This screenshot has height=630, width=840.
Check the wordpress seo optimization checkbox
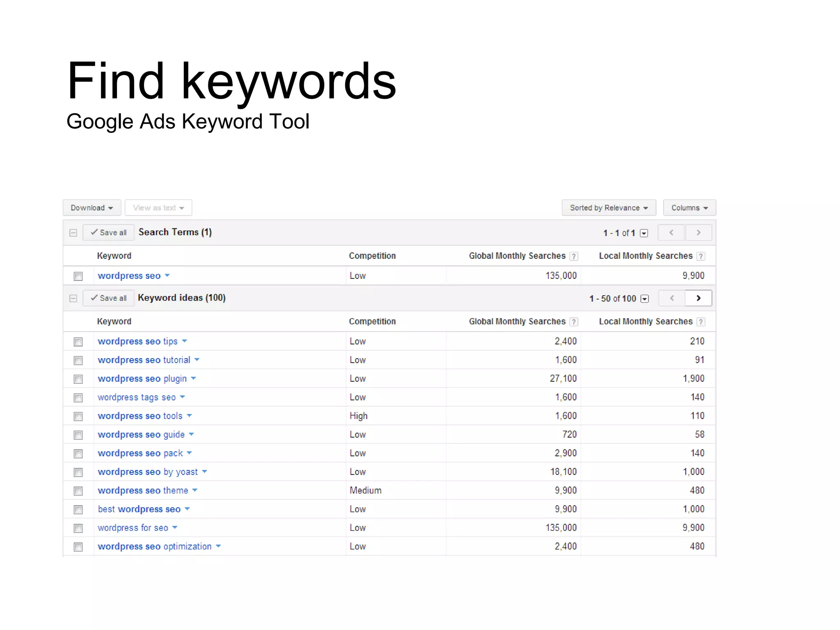78,547
